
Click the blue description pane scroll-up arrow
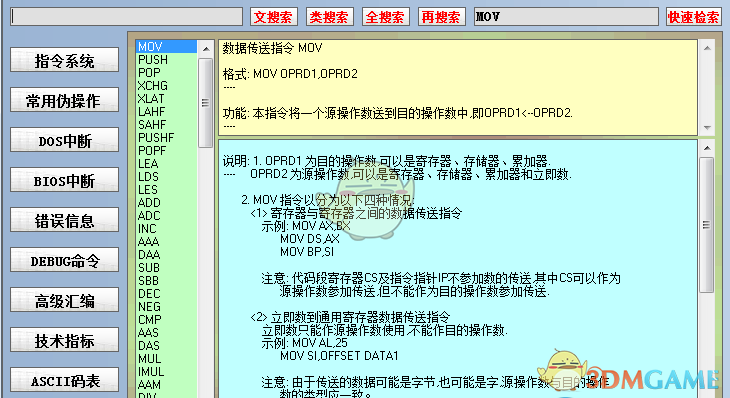point(707,148)
